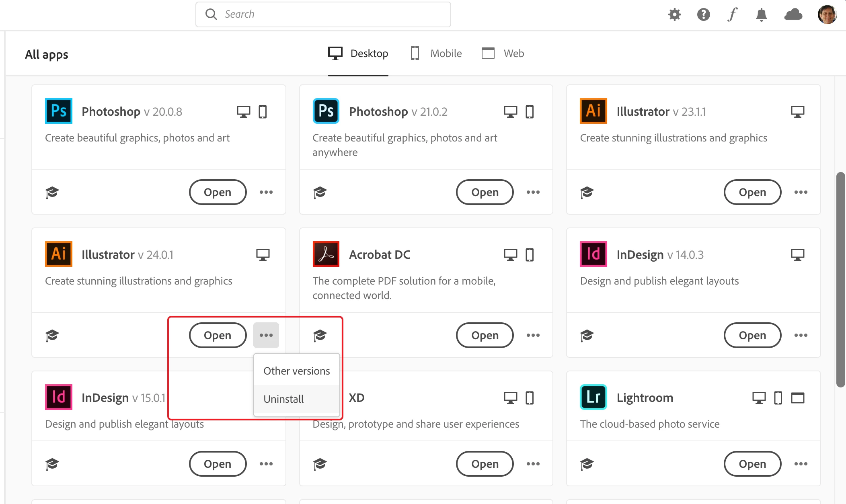
Task: Expand more actions menu for Illustrator v 23.1.1
Action: click(801, 192)
